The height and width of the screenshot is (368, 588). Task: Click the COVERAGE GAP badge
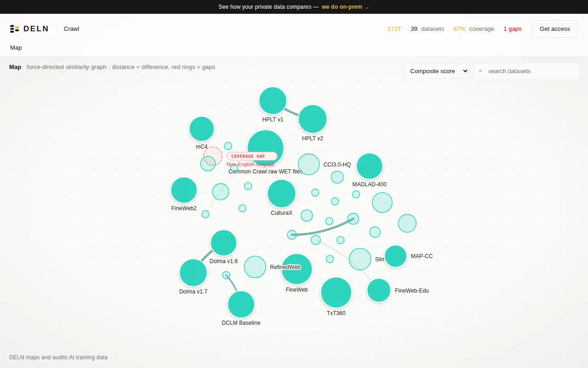[252, 156]
